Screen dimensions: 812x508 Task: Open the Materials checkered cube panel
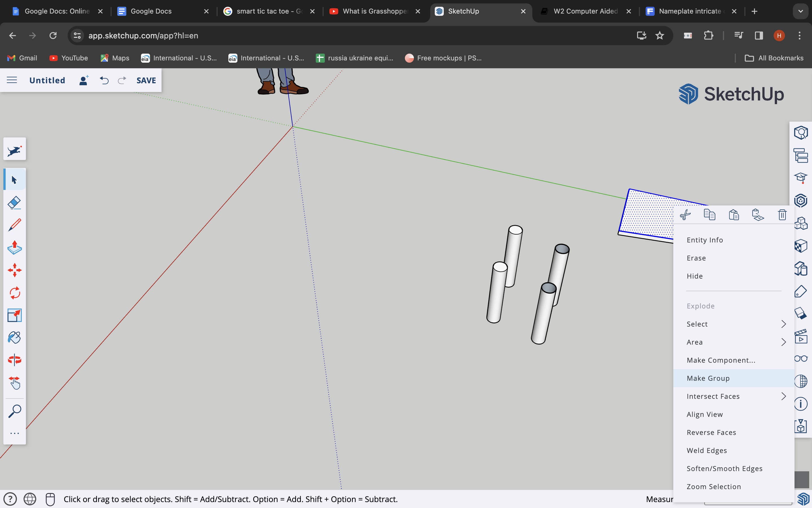(801, 246)
